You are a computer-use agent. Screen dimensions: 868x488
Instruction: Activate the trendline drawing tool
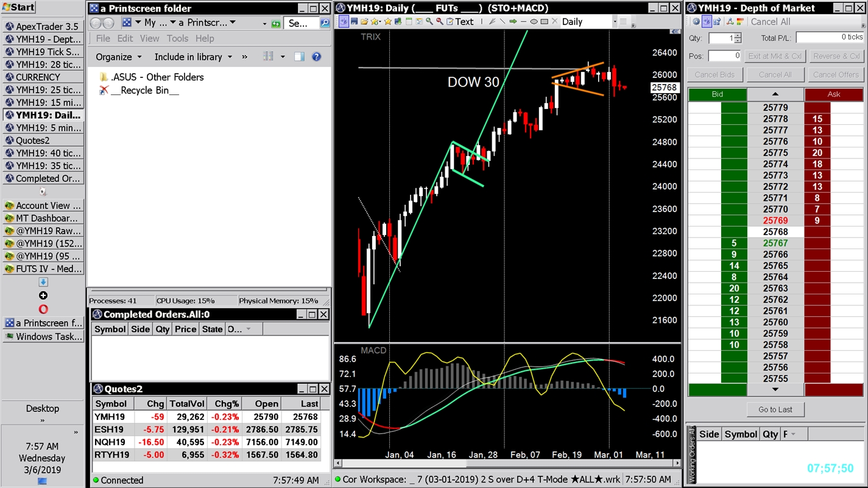[x=503, y=21]
